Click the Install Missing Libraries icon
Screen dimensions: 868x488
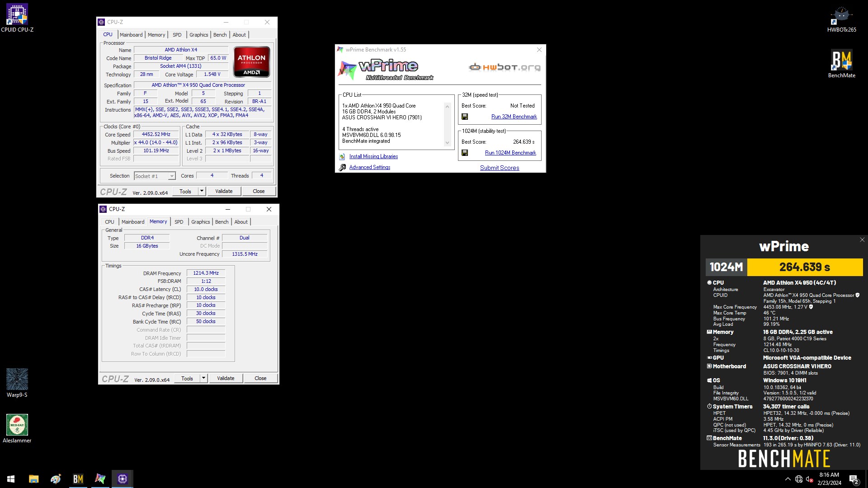pyautogui.click(x=342, y=156)
